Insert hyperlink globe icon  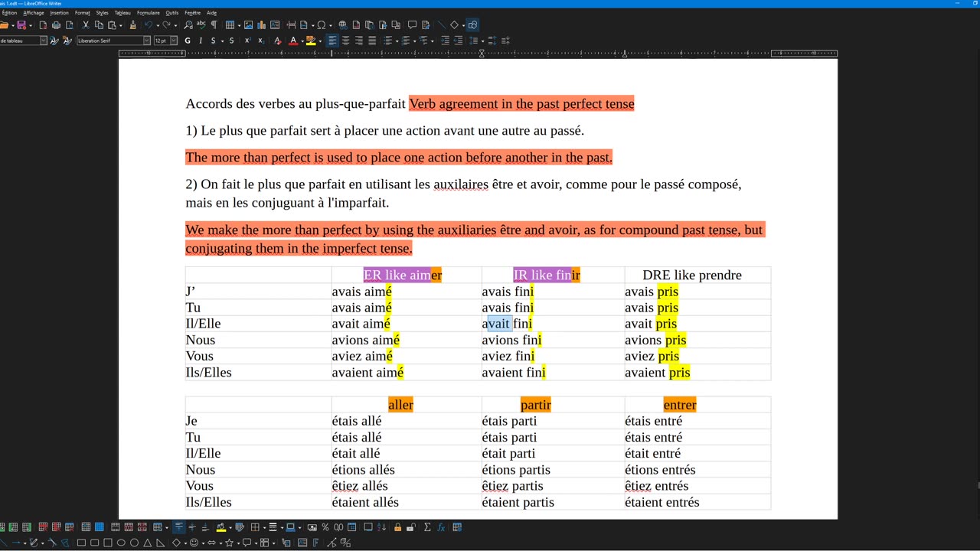(342, 25)
